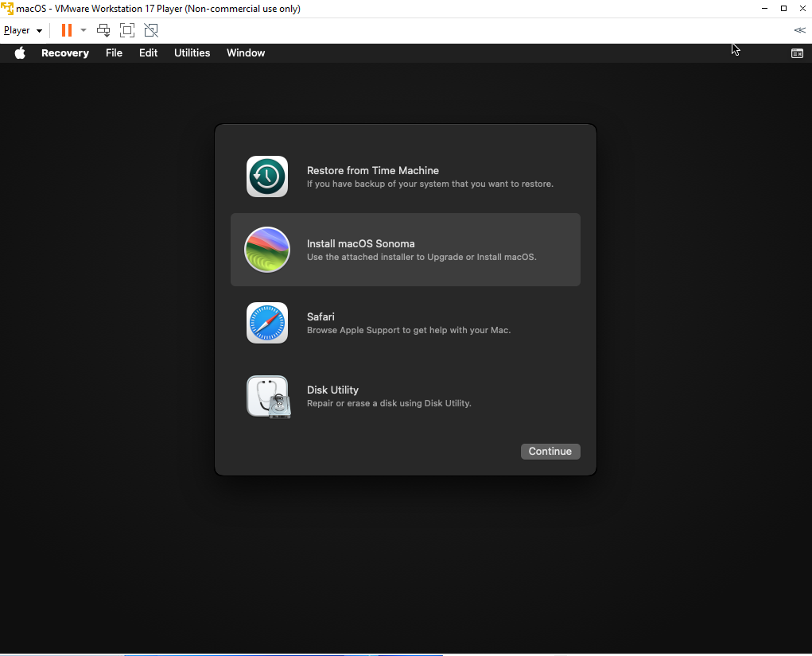Expand the power options arrow beside pause
This screenshot has width=812, height=656.
[x=84, y=30]
